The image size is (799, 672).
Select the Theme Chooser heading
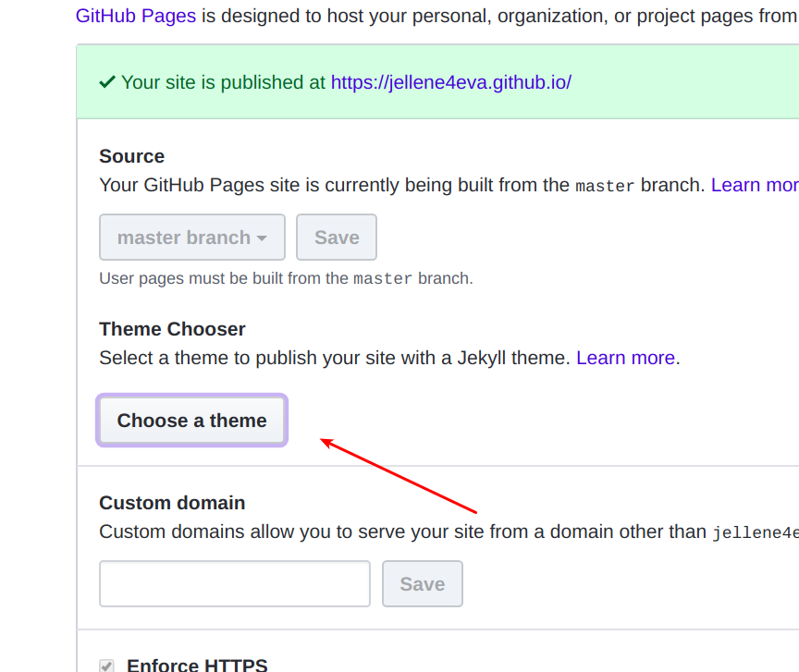172,329
